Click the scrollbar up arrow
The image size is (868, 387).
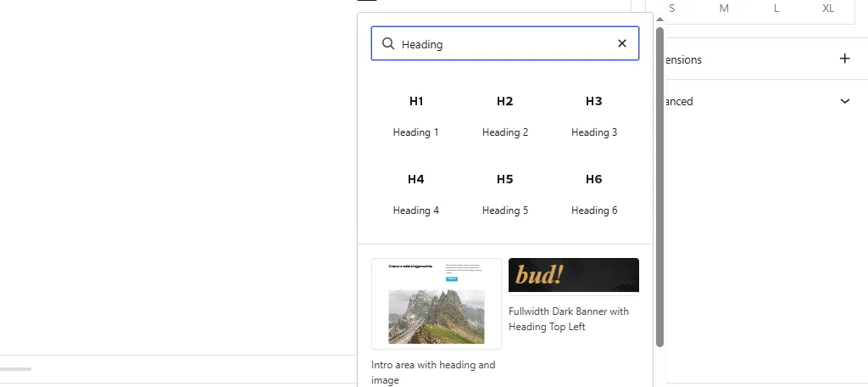click(659, 20)
